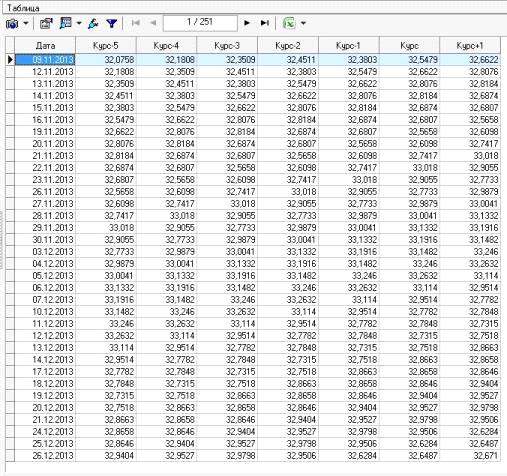The width and height of the screenshot is (507, 476).
Task: Go to first record navigation button
Action: [x=136, y=23]
